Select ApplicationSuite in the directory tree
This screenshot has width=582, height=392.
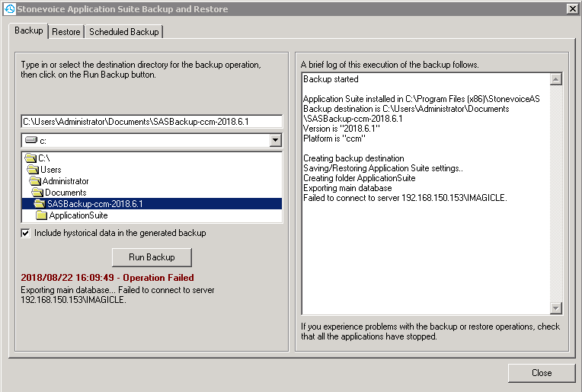(x=78, y=215)
